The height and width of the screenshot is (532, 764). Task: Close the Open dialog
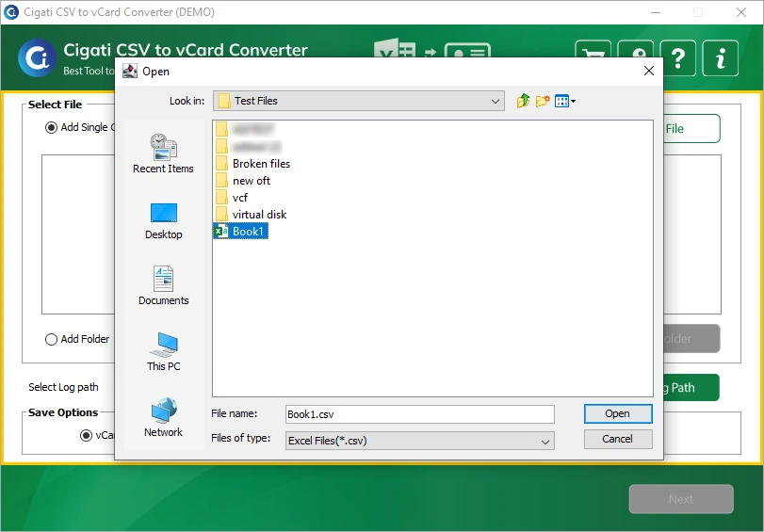point(649,72)
